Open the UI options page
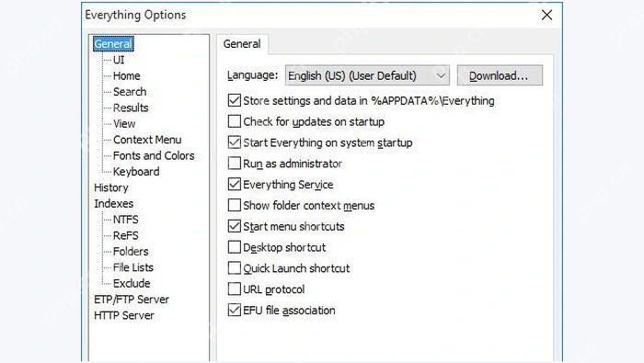 click(119, 60)
